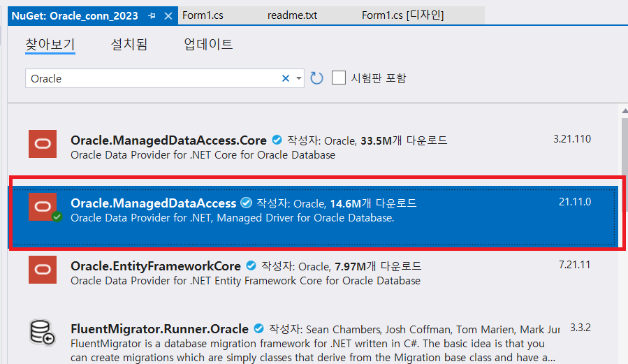Click verified badge of Oracle.ManagedDataAccess

[x=247, y=203]
